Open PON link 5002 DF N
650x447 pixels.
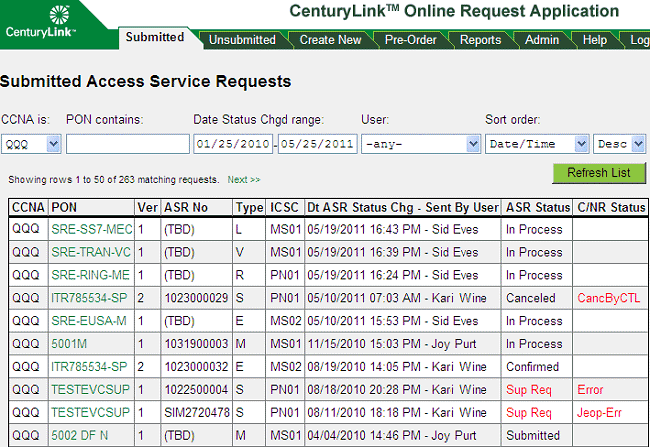pos(80,435)
